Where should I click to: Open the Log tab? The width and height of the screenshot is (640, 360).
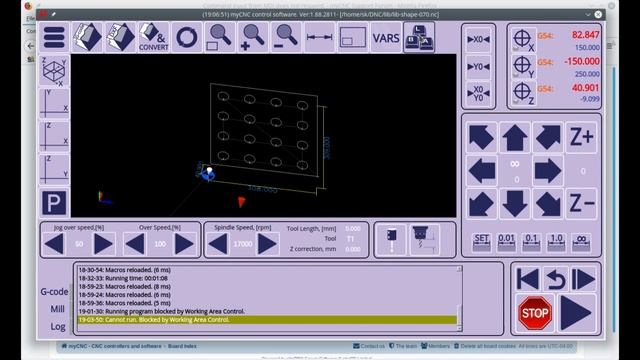point(58,327)
